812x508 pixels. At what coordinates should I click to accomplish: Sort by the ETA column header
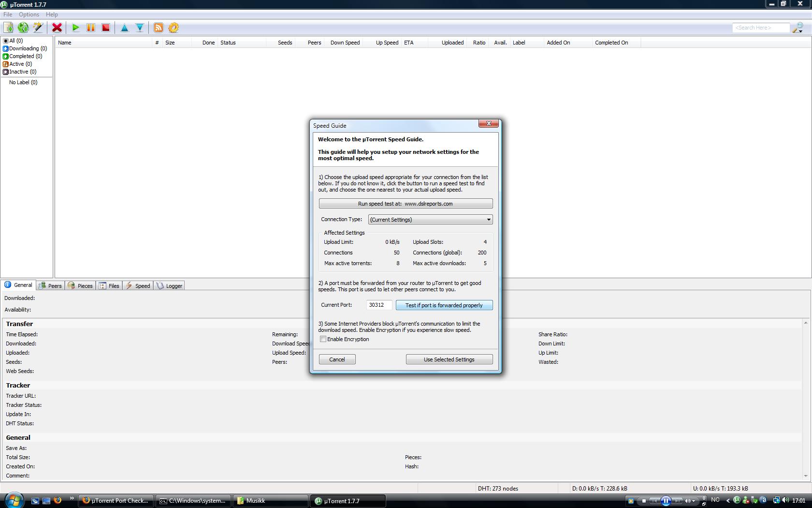pos(414,43)
